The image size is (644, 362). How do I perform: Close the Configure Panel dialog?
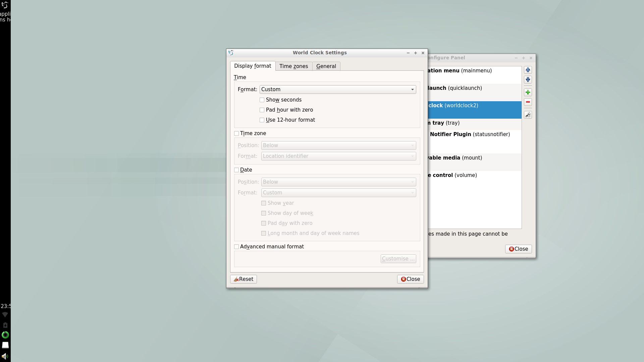click(x=518, y=249)
